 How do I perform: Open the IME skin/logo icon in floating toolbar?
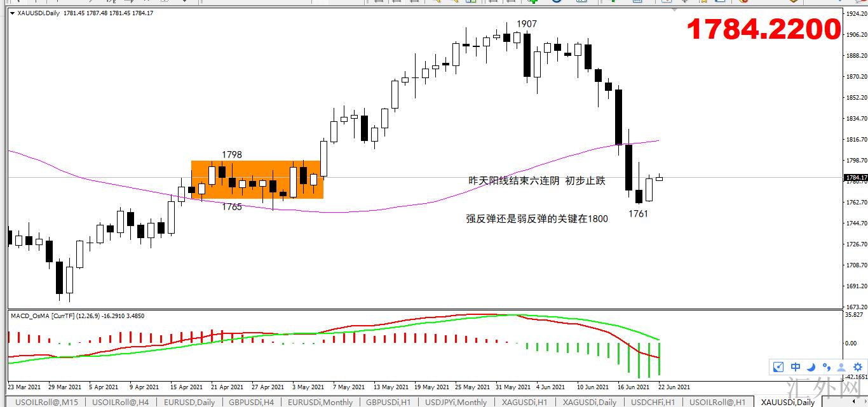coord(778,367)
